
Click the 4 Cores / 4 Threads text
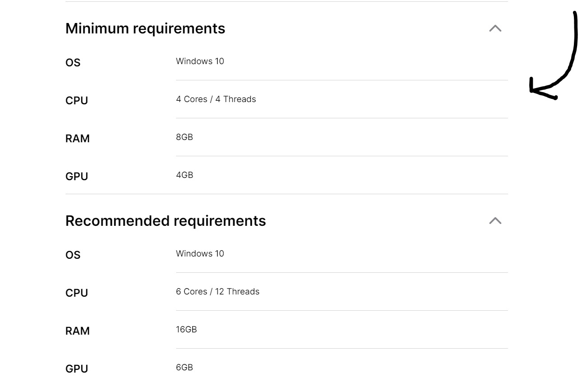(x=215, y=99)
